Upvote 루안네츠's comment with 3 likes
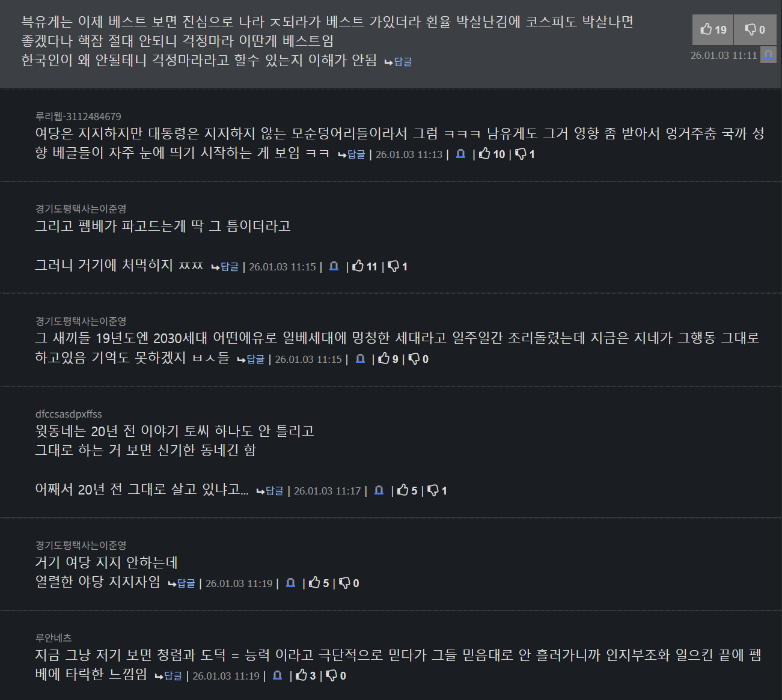This screenshot has width=782, height=700. (x=305, y=675)
